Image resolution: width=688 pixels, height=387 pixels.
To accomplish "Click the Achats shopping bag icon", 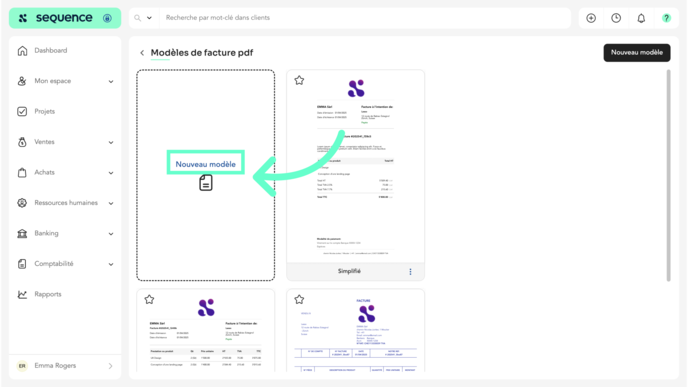I will [x=22, y=172].
